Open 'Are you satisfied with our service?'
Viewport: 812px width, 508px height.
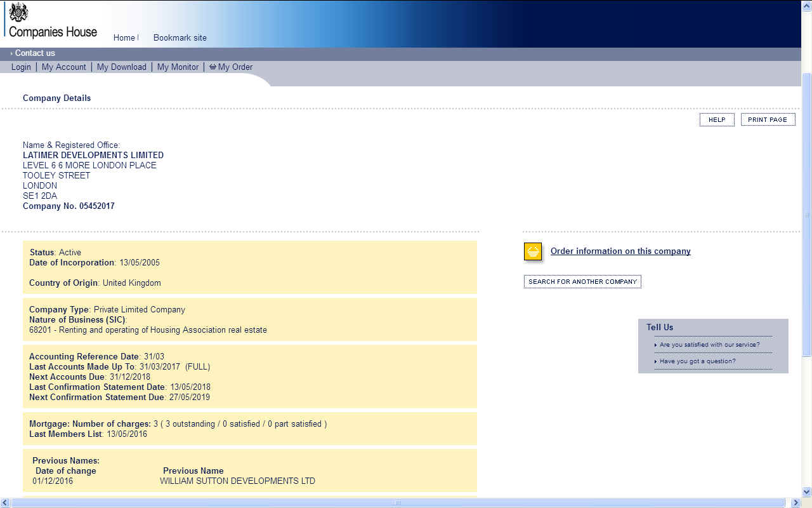pyautogui.click(x=709, y=345)
